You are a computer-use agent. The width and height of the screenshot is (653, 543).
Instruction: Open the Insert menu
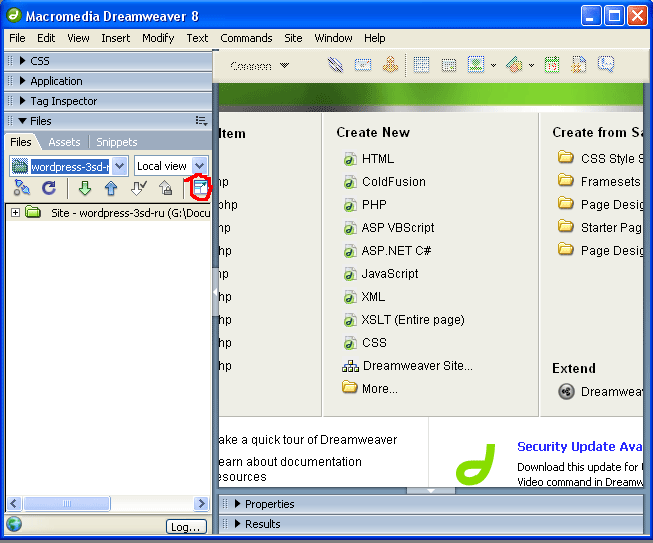tap(115, 38)
